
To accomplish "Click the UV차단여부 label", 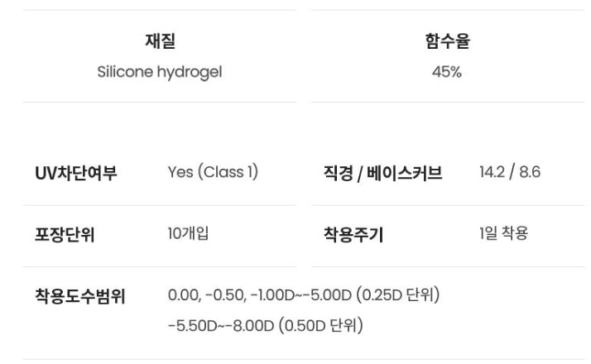I will [75, 173].
